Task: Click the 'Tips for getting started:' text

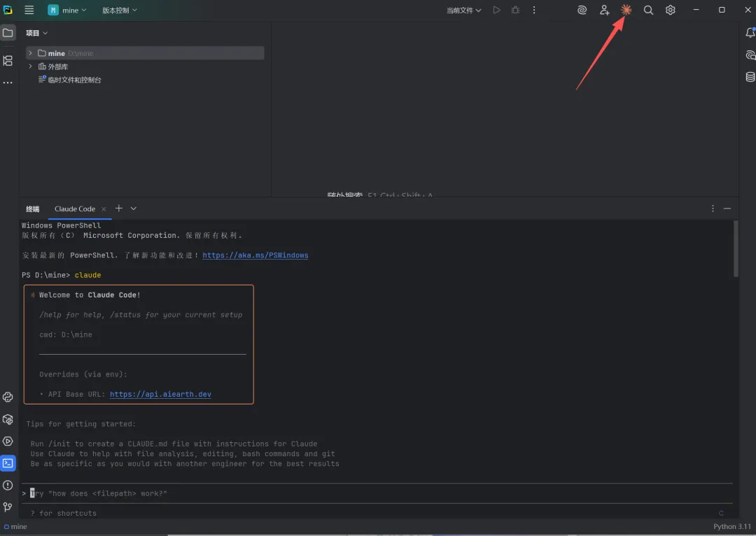Action: pyautogui.click(x=81, y=423)
